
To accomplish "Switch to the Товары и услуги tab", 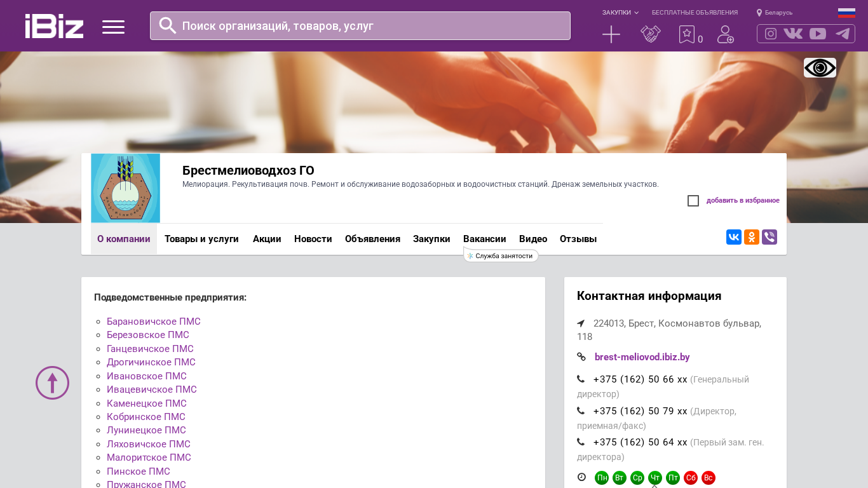I will [201, 239].
